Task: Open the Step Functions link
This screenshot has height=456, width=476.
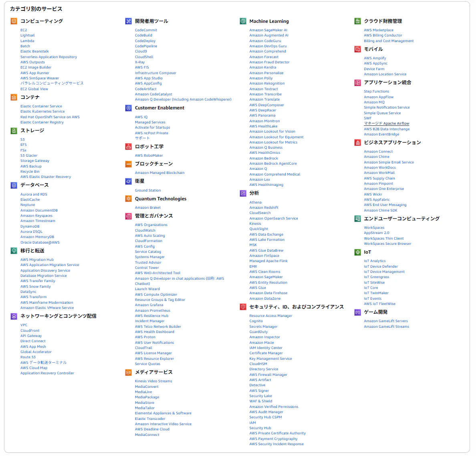Action: [x=376, y=91]
